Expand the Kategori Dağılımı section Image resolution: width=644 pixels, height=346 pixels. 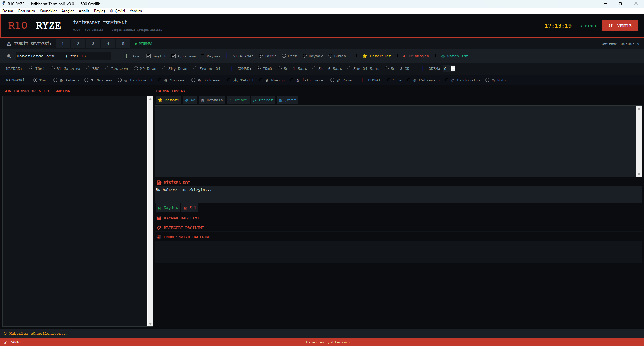pyautogui.click(x=184, y=228)
